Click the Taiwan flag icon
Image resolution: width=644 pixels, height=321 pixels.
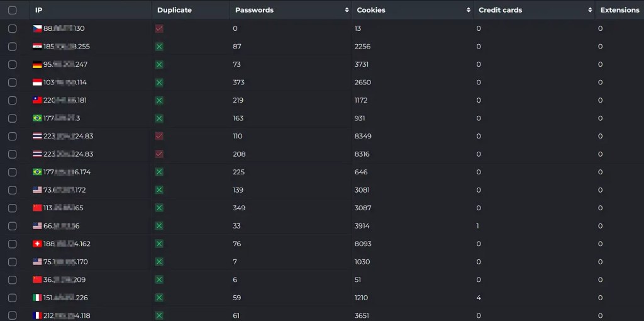(37, 100)
